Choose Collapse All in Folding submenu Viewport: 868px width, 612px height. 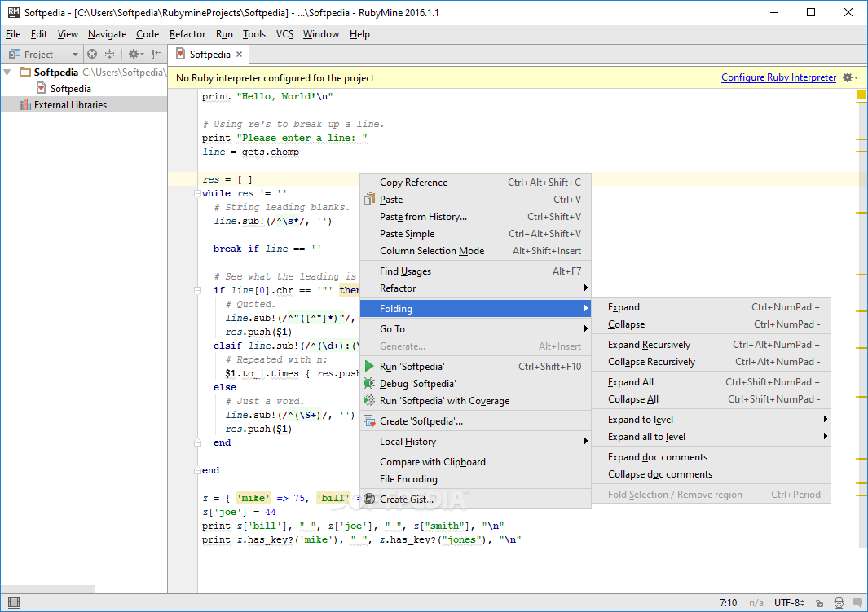coord(712,399)
